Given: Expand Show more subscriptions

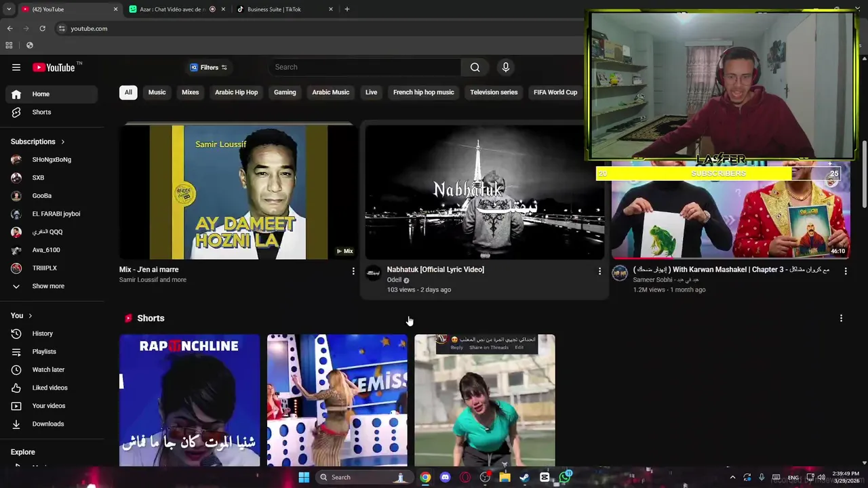Looking at the screenshot, I should 52,286.
